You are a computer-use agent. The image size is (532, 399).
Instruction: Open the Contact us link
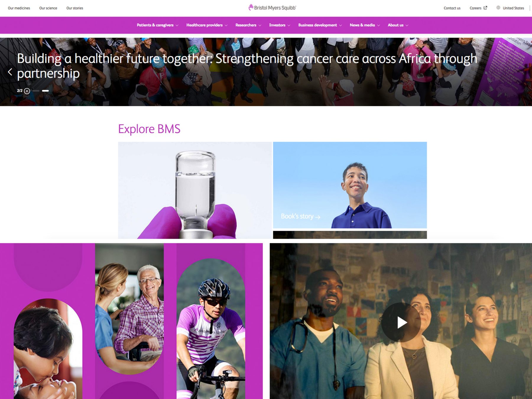452,8
